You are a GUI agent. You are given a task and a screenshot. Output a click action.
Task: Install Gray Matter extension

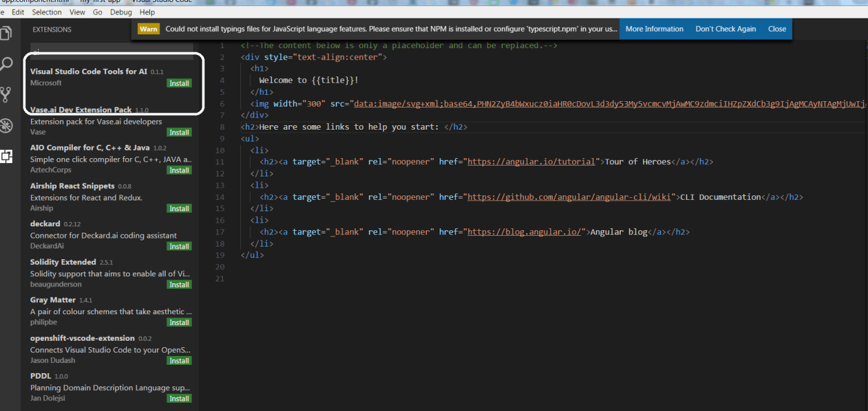[179, 322]
